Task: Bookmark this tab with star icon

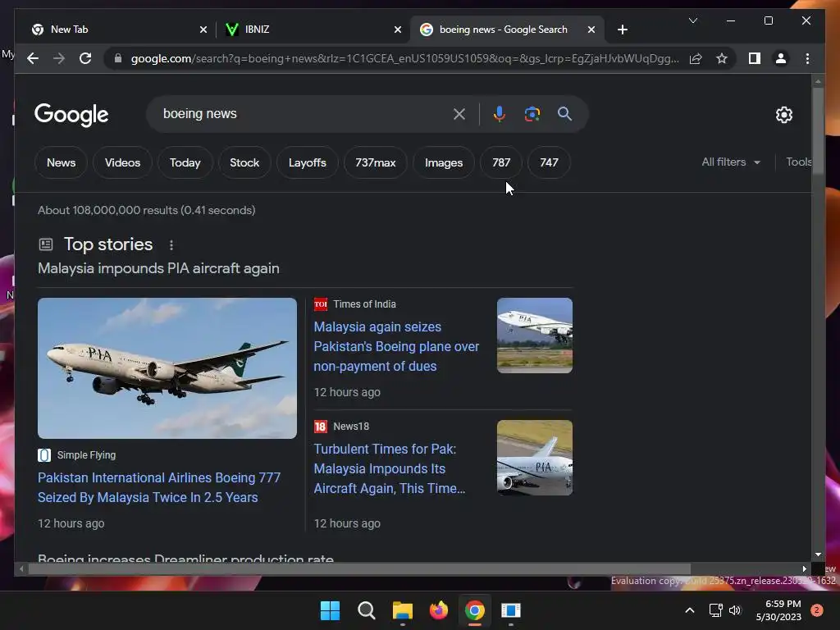Action: (x=722, y=58)
